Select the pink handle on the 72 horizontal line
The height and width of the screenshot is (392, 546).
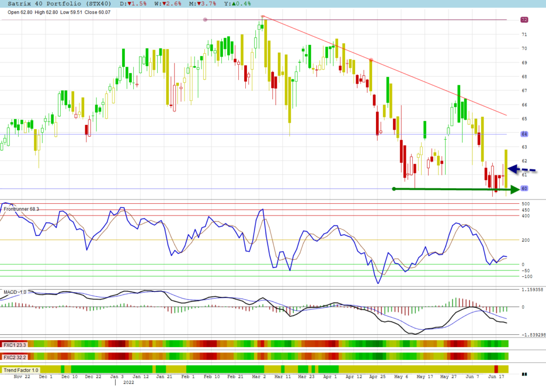pos(205,20)
